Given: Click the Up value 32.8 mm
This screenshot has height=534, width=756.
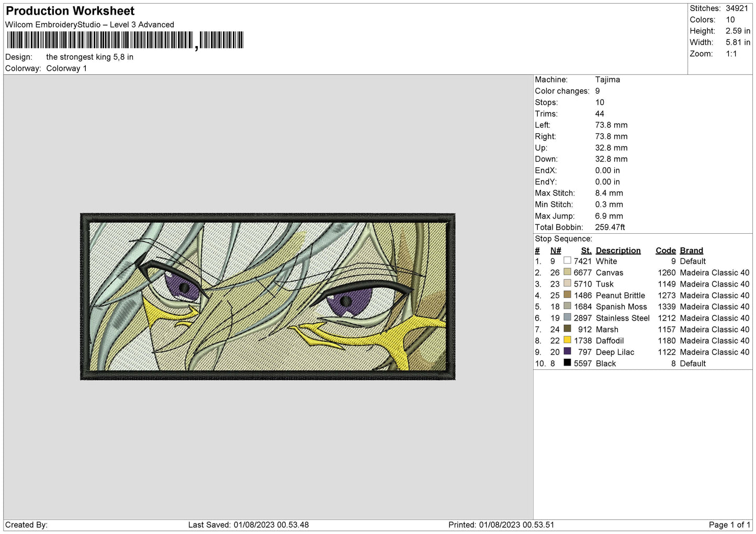Looking at the screenshot, I should point(611,148).
